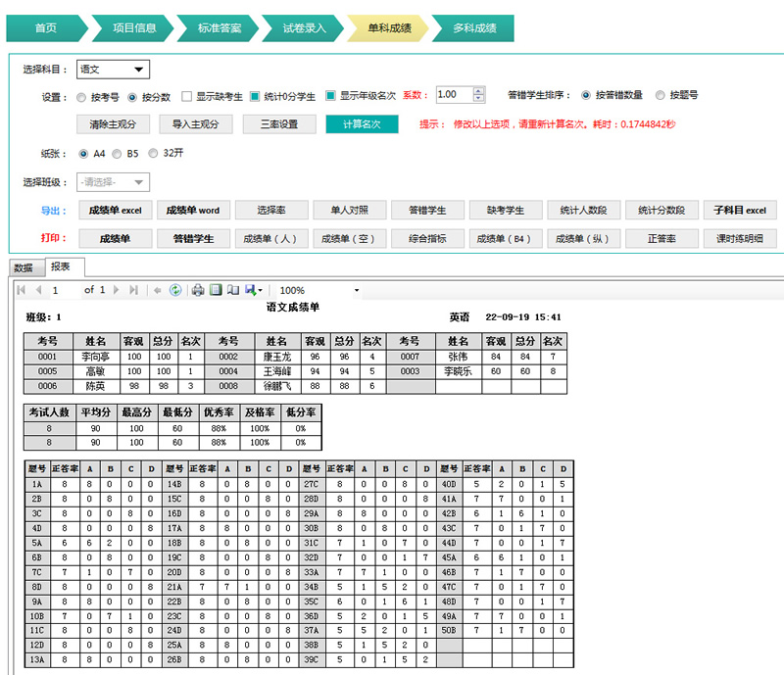784x675 pixels.
Task: Click the 清除主观分 button
Action: point(113,124)
